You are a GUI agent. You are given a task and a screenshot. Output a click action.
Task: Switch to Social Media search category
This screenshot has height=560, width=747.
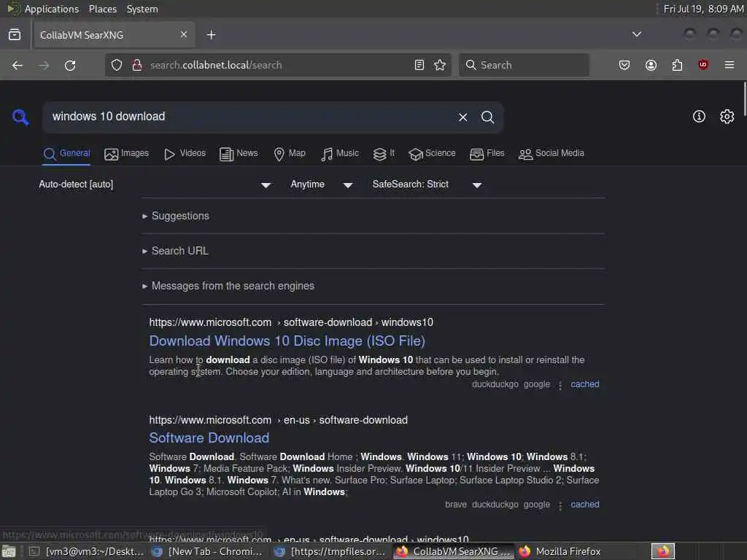click(x=551, y=154)
